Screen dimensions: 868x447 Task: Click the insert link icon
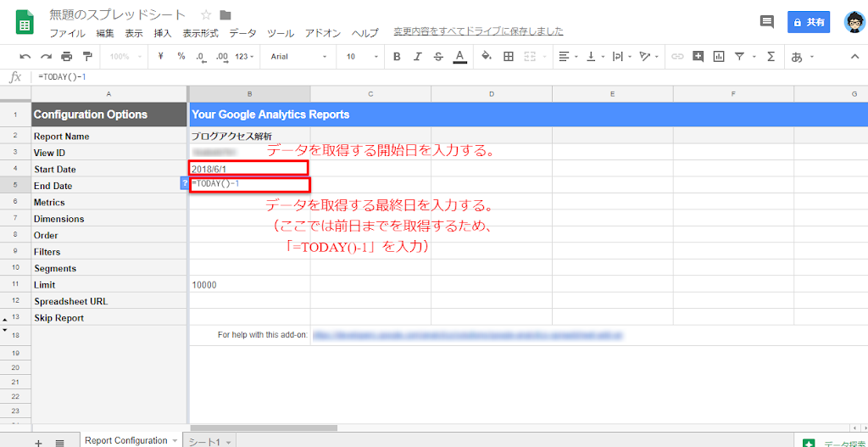pyautogui.click(x=677, y=57)
